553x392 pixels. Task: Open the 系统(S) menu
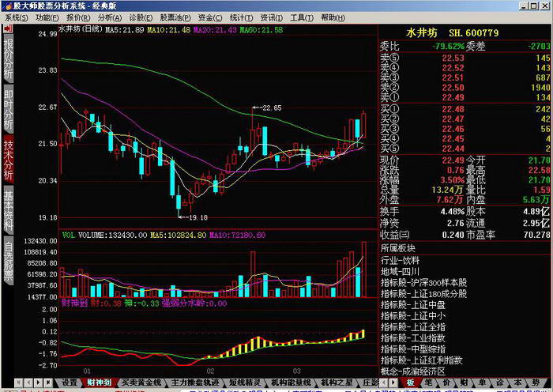[17, 17]
